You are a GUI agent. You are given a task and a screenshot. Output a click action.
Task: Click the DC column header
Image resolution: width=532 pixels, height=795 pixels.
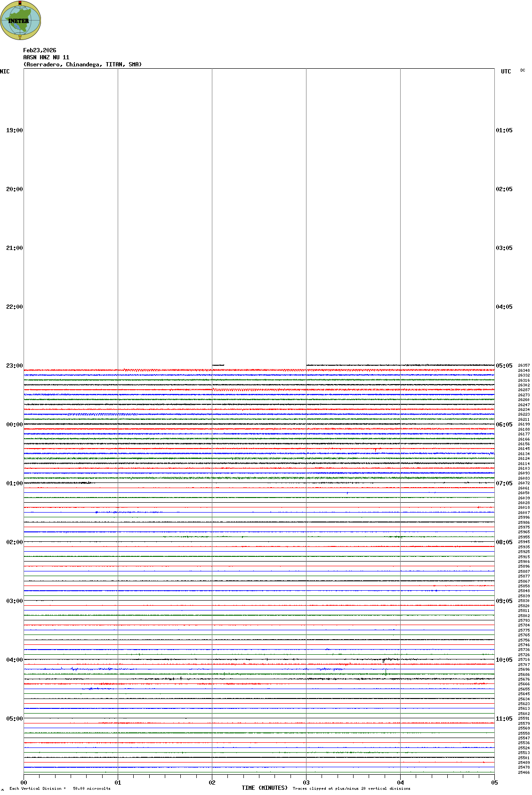[523, 70]
